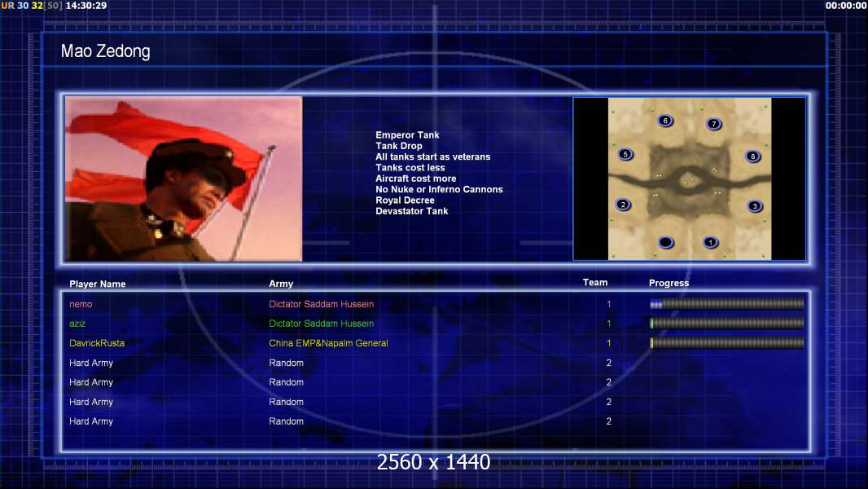Click the Emperor Tank bonus text
This screenshot has width=868, height=489.
[407, 135]
